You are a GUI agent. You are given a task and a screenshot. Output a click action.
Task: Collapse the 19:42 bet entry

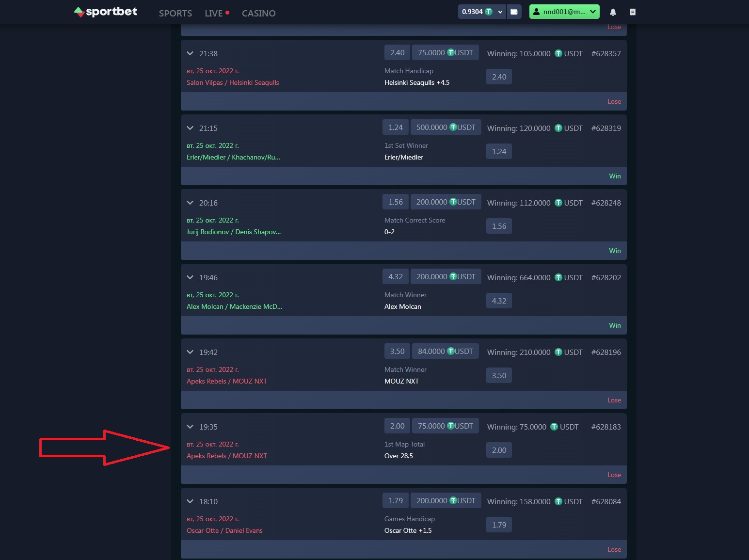(190, 352)
